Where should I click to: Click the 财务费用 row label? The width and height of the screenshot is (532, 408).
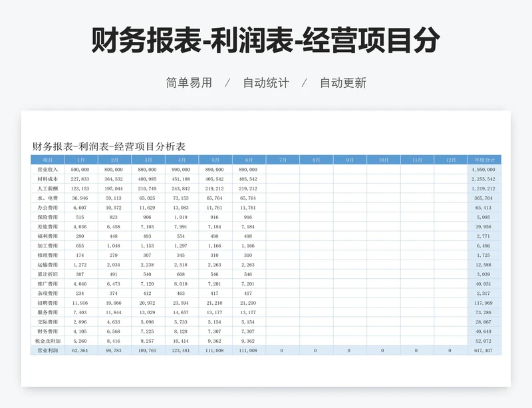(x=47, y=331)
